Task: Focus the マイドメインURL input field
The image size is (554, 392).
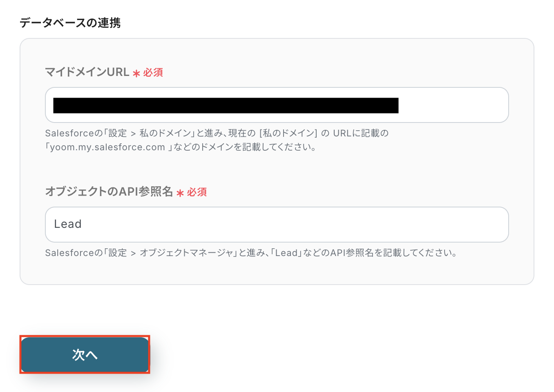Action: pyautogui.click(x=277, y=105)
